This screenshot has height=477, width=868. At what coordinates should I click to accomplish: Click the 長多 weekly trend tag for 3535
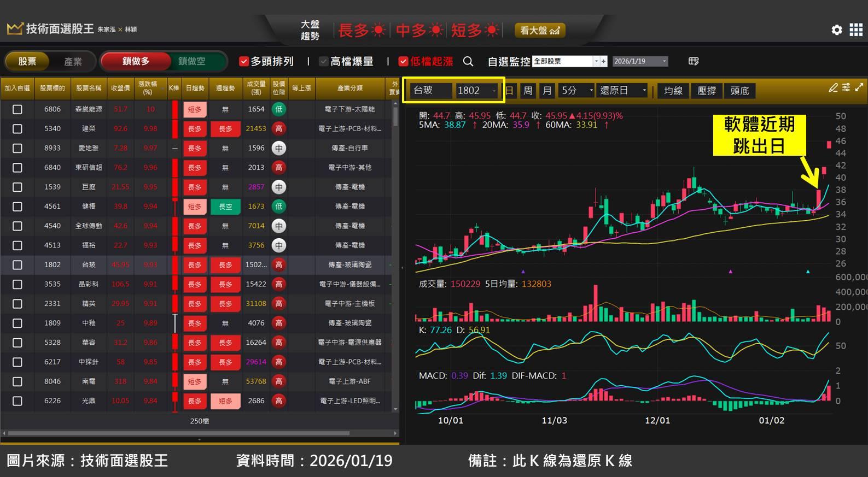coord(225,284)
